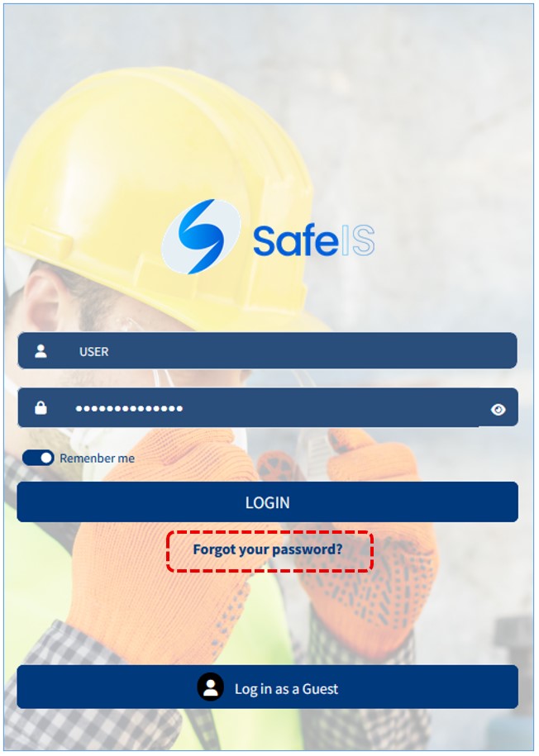Click the "USER" text in the username box
This screenshot has height=756, width=539.
pyautogui.click(x=94, y=351)
